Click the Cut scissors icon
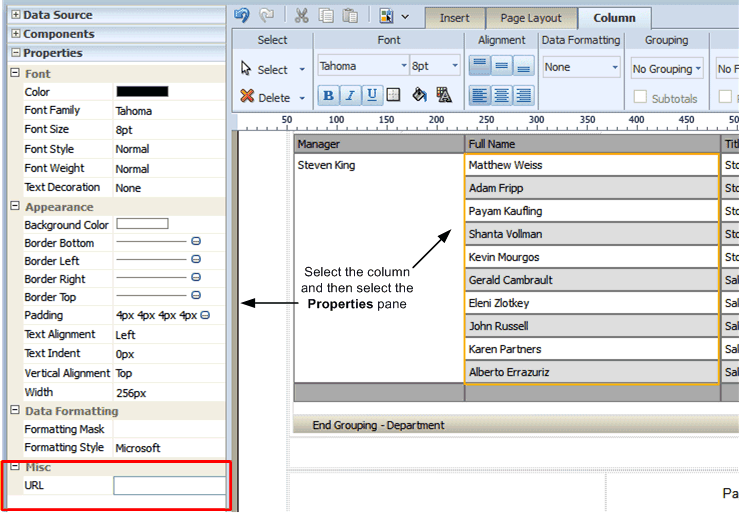 pos(301,16)
